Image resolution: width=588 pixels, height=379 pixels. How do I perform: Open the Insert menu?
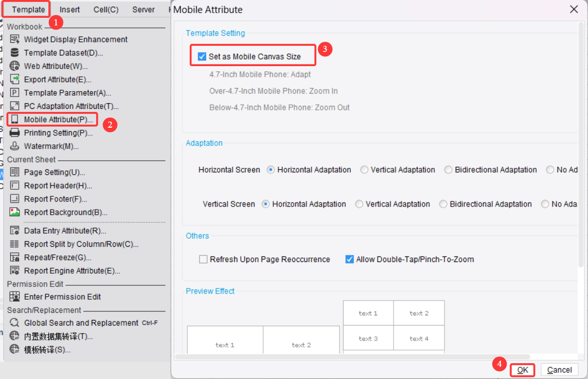pos(69,9)
